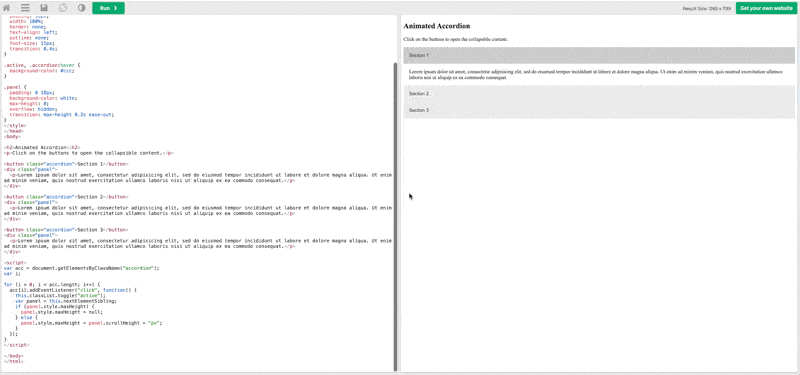Collapse the Section 1 accordion
Screen dimensions: 800x375
(599, 55)
